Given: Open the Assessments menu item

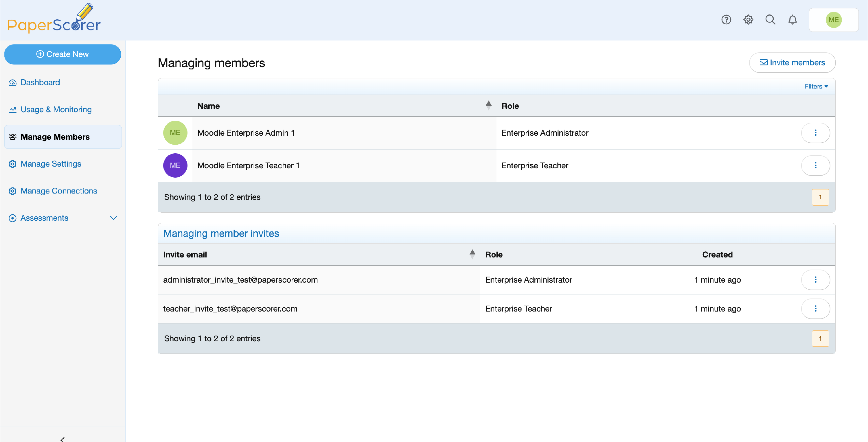Looking at the screenshot, I should point(44,218).
